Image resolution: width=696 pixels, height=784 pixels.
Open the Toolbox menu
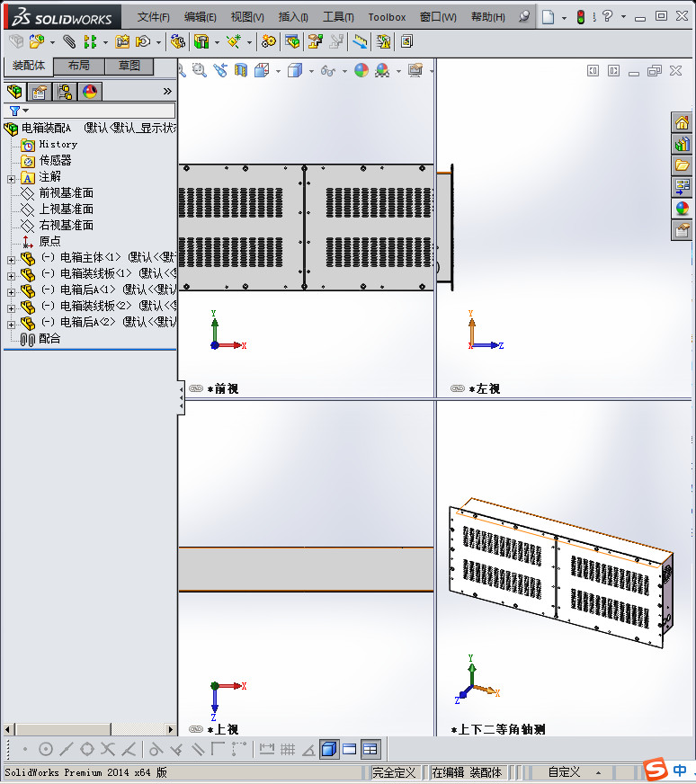[x=387, y=17]
